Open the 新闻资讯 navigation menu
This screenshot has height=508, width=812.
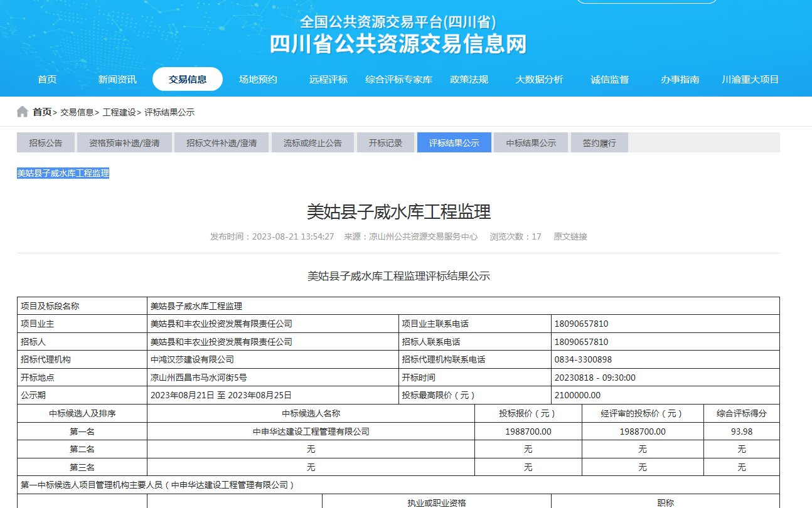[116, 79]
